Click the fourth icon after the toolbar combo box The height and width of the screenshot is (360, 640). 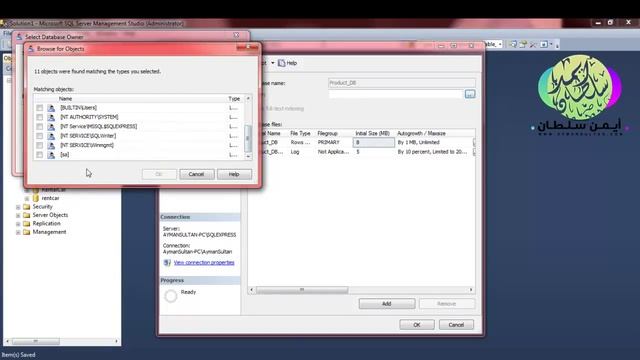click(544, 44)
